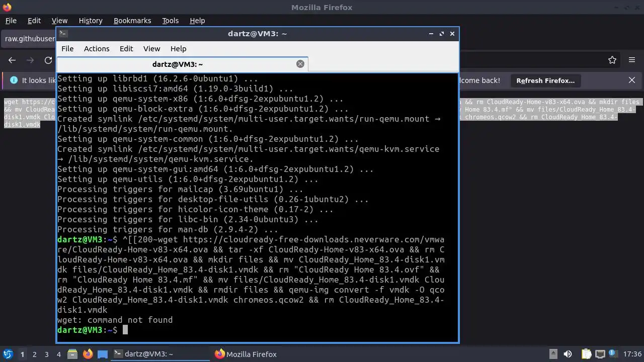Click 'Setting up libiscsi7:amd64' line
This screenshot has height=362, width=644.
tap(175, 88)
